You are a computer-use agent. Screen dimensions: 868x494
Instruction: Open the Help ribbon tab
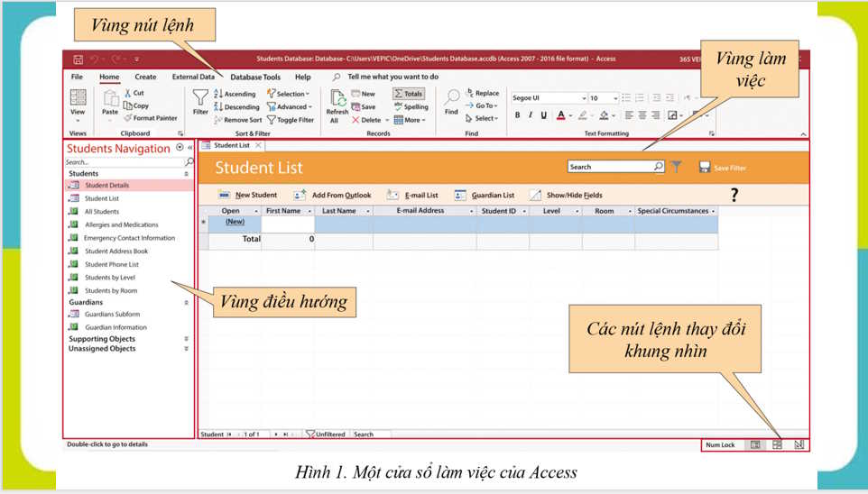[303, 77]
